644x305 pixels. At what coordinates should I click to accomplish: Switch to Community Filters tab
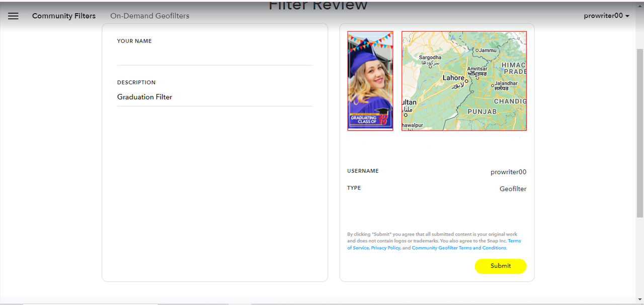[x=64, y=16]
